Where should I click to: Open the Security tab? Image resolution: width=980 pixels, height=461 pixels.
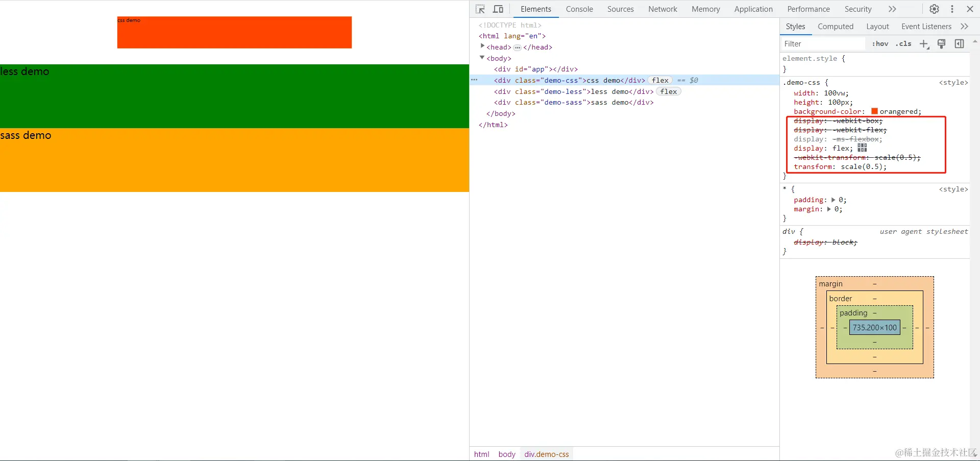tap(858, 9)
